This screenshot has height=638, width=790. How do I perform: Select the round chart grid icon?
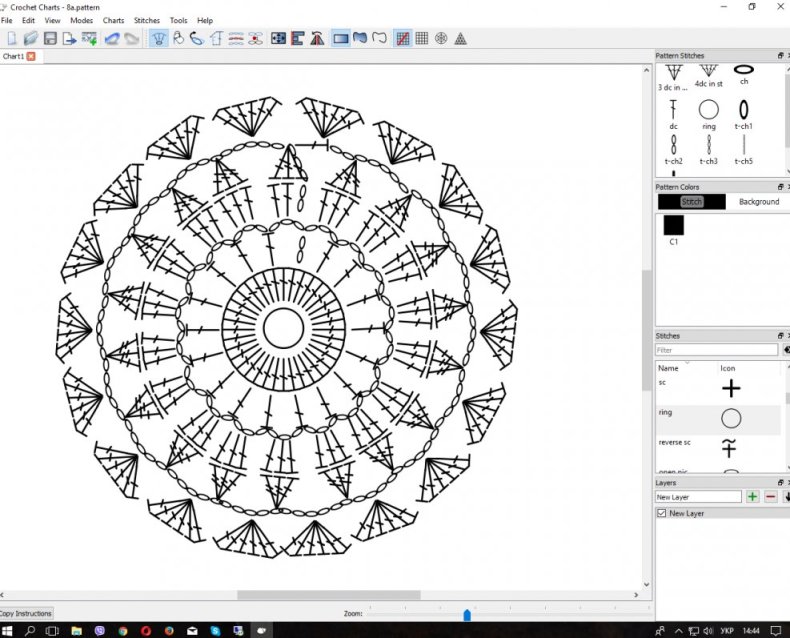(x=440, y=38)
